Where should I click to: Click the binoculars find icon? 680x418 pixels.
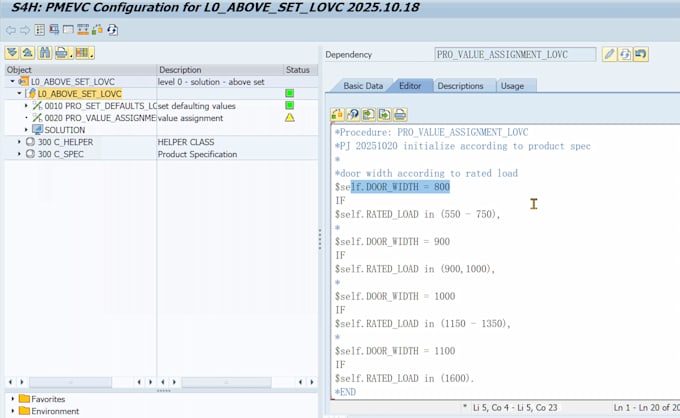45,53
